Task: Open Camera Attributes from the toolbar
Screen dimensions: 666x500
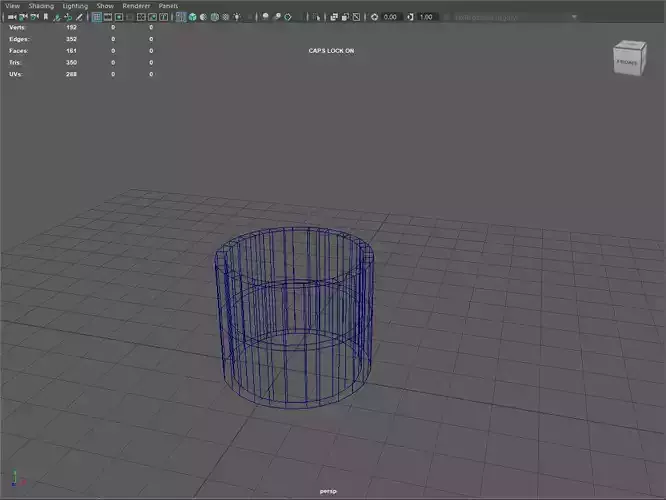Action: pyautogui.click(x=34, y=17)
